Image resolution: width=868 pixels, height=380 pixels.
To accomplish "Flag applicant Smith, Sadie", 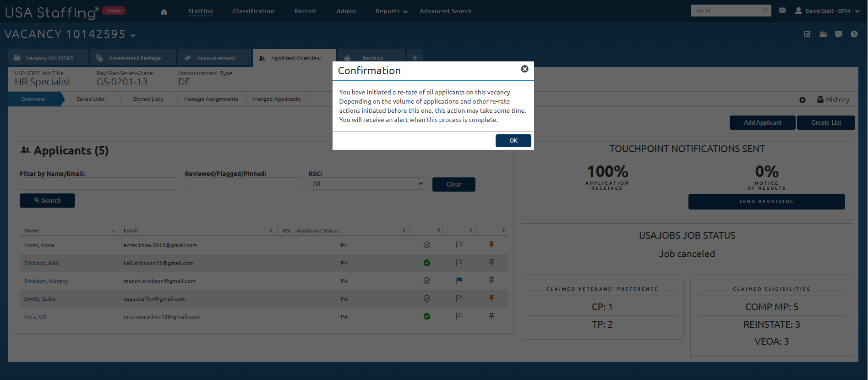I will 459,298.
